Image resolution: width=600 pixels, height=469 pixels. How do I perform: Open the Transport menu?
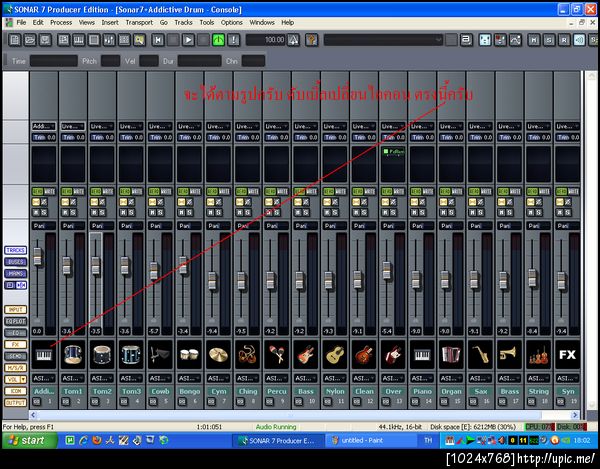pos(139,23)
